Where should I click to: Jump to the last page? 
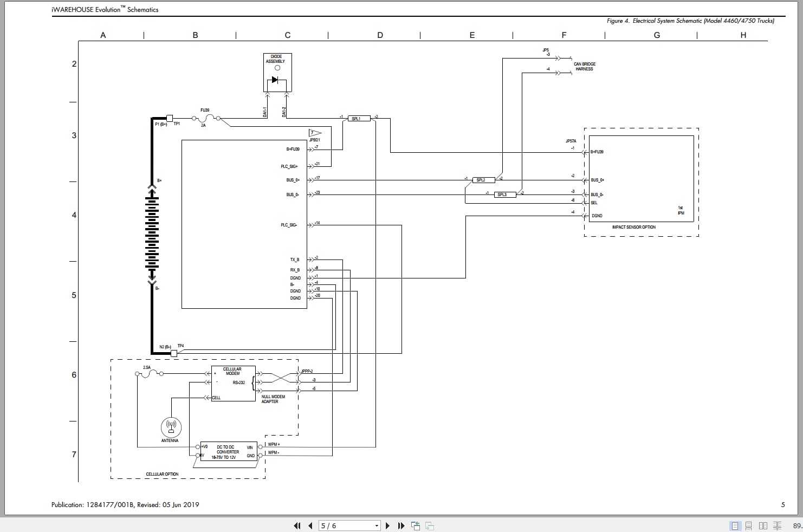(401, 525)
